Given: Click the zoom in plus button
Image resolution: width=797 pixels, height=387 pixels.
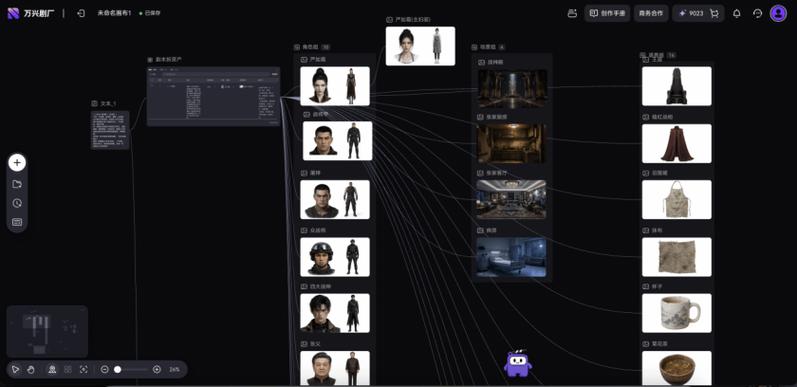Looking at the screenshot, I should pyautogui.click(x=157, y=370).
